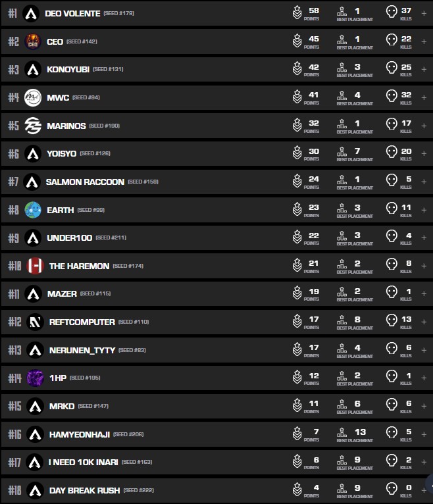Click the points laurel icon for YOISYO

pos(297,153)
